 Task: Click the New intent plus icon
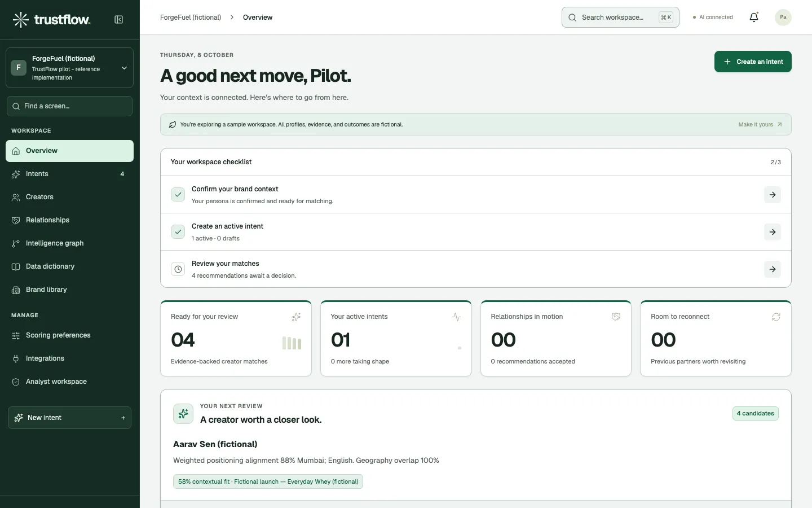click(123, 418)
